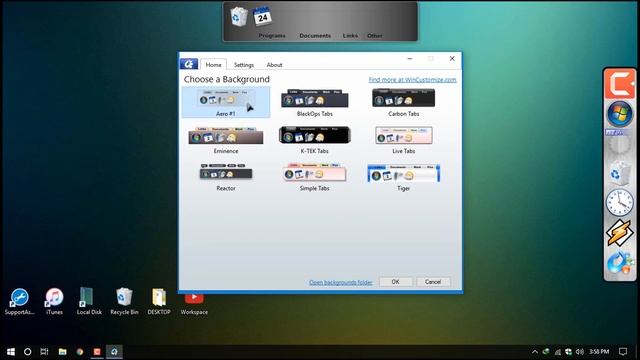Screen dimensions: 640x360
Task: Open Local Disk desktop shortcut
Action: [89, 302]
